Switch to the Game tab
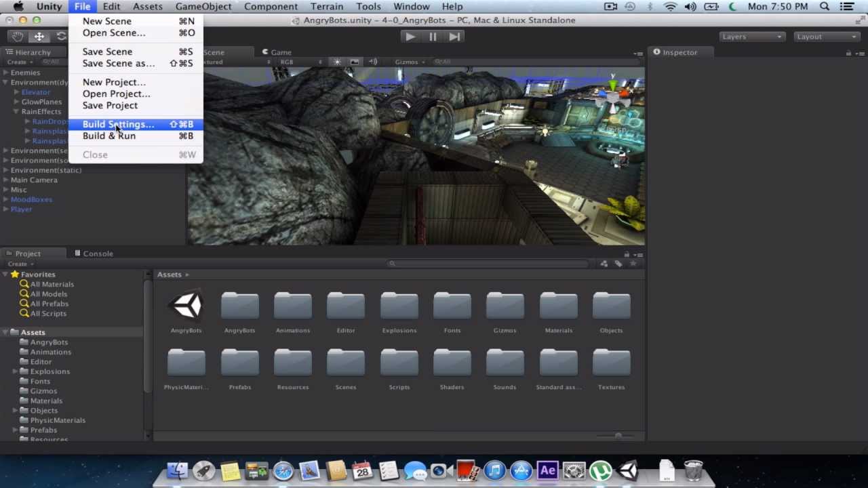The width and height of the screenshot is (868, 488). [277, 52]
